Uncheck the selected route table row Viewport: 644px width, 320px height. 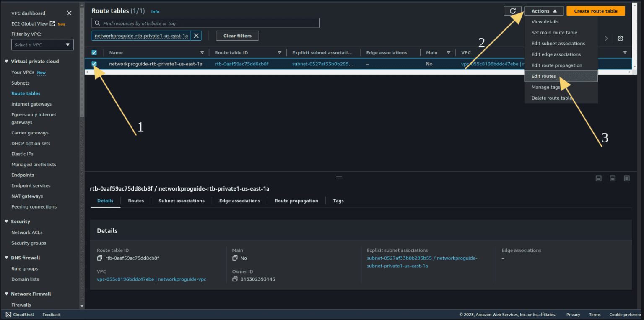[94, 64]
